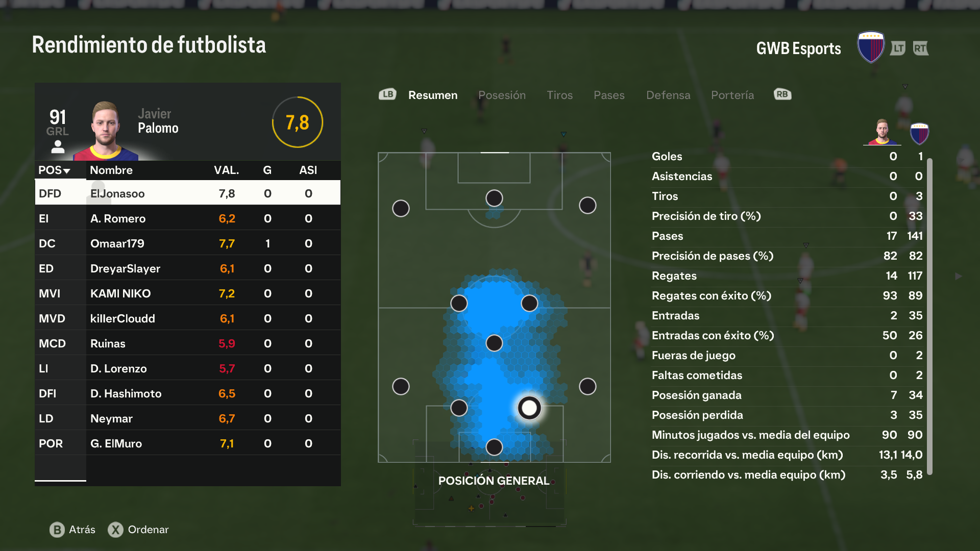This screenshot has height=551, width=980.
Task: Click Javier Palomo's portrait above stats
Action: point(881,132)
